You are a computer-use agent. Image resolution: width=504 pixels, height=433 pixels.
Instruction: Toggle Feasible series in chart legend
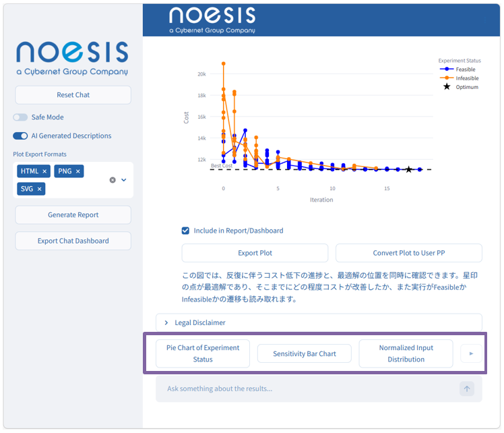458,69
